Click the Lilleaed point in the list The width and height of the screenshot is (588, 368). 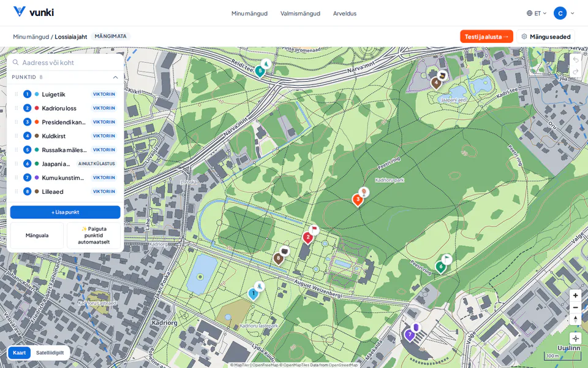point(66,191)
